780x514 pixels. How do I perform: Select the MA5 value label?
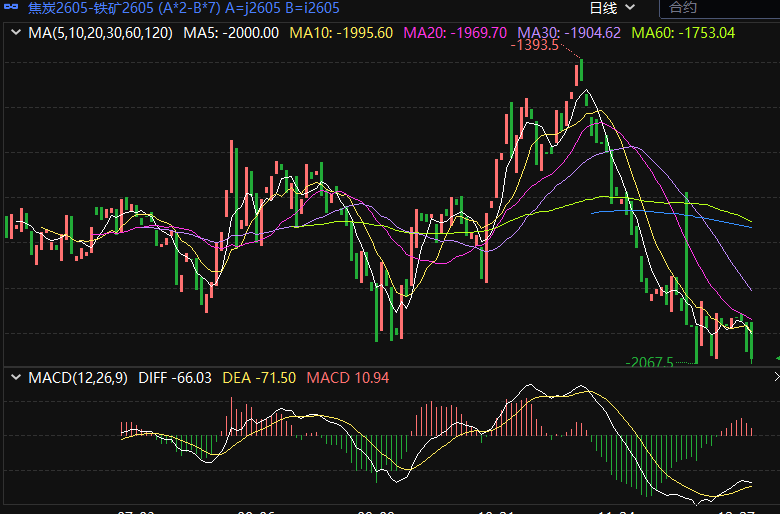coord(231,33)
